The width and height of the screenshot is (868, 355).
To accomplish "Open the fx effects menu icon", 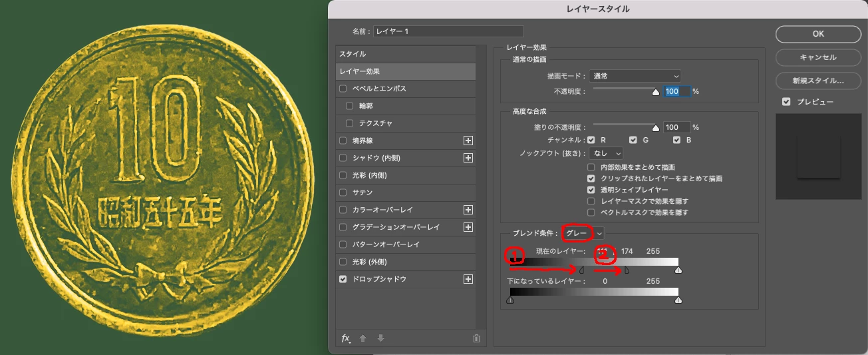I will [346, 338].
